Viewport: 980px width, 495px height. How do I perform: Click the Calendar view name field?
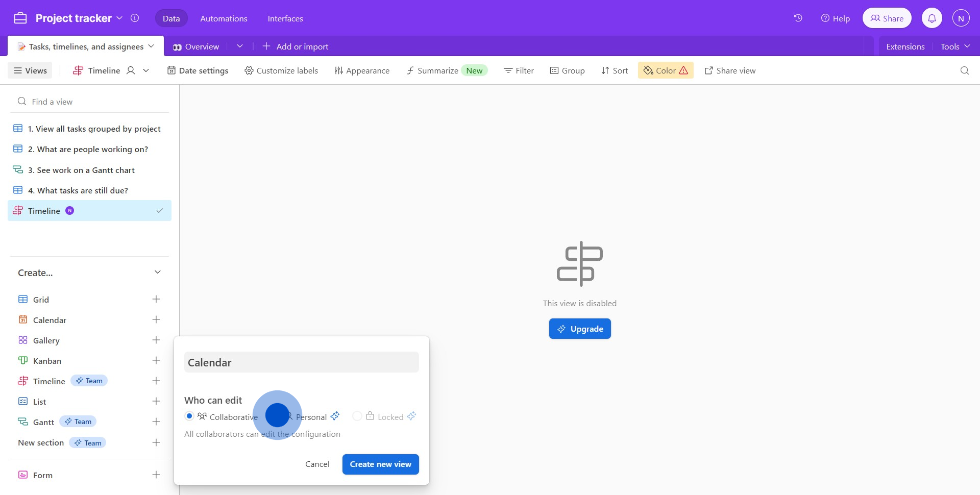(x=301, y=362)
